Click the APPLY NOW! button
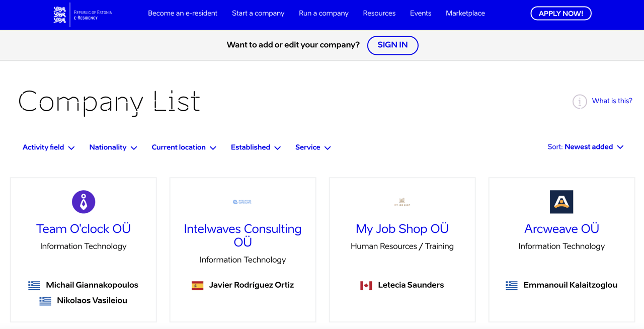Screen dimensions: 644x329 pos(561,14)
